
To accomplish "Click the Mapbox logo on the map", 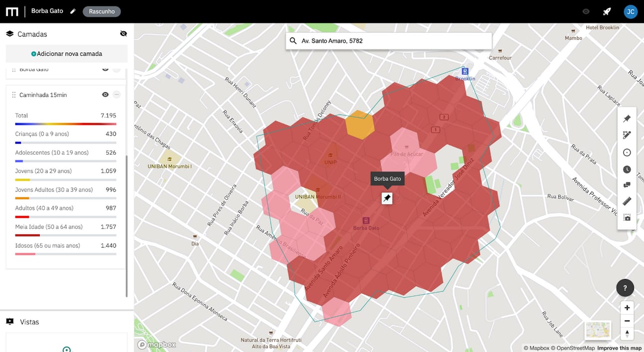I will point(157,344).
